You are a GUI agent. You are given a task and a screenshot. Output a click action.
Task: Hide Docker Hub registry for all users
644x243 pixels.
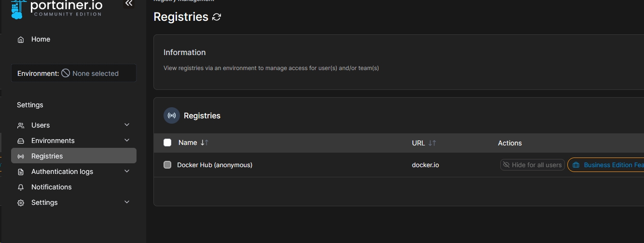click(532, 165)
